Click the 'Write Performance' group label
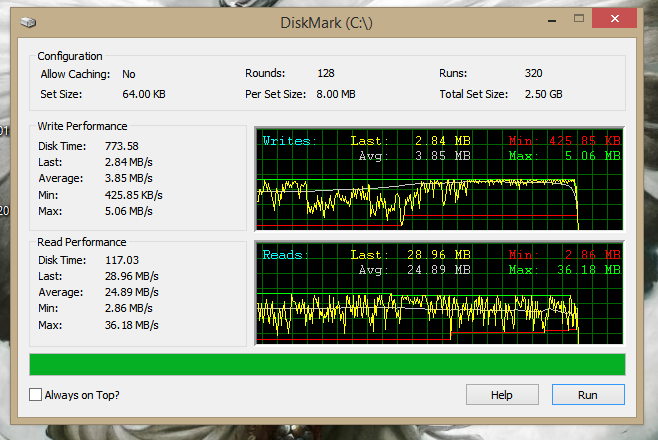This screenshot has width=658, height=440. [82, 126]
